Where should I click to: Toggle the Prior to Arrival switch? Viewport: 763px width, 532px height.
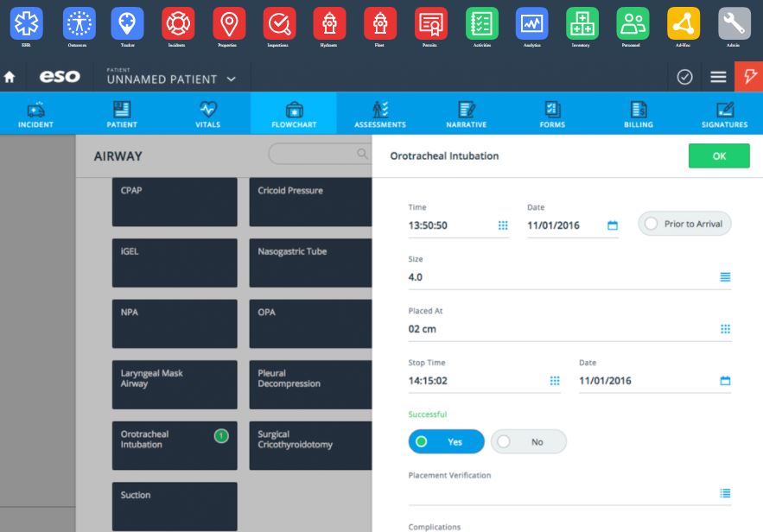coord(684,224)
